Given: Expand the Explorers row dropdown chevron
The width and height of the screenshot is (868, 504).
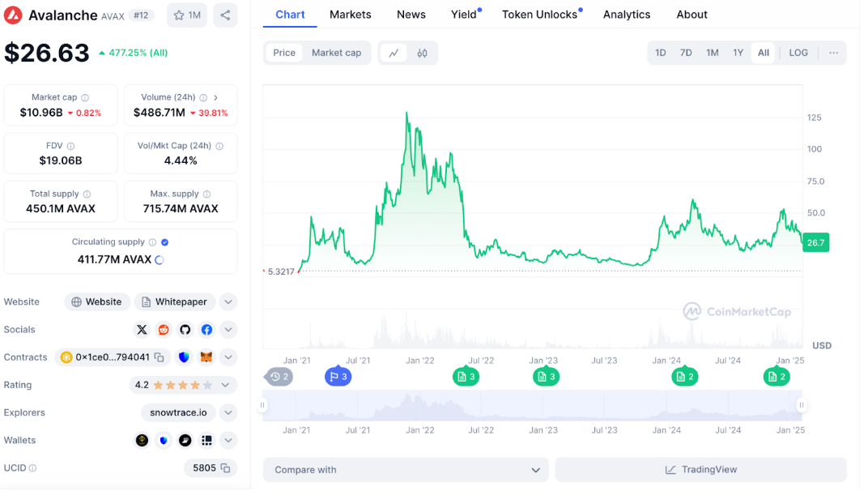Looking at the screenshot, I should tap(228, 412).
